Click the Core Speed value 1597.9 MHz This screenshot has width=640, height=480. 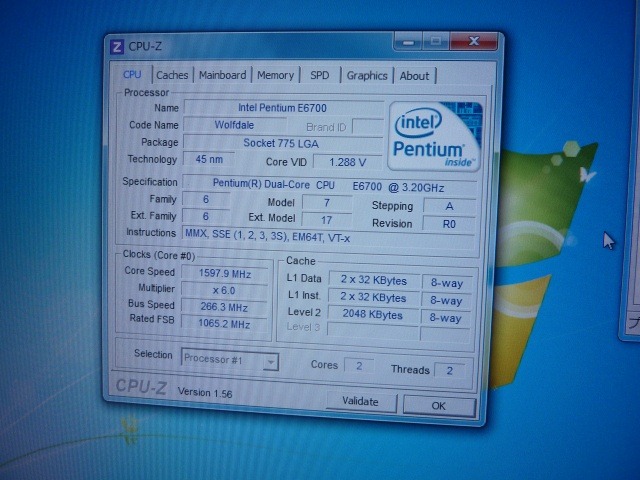tap(224, 273)
